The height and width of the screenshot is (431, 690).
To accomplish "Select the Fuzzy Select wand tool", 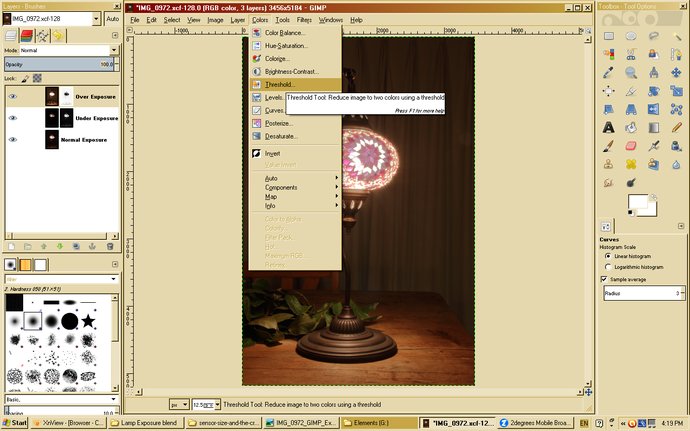I will point(676,36).
